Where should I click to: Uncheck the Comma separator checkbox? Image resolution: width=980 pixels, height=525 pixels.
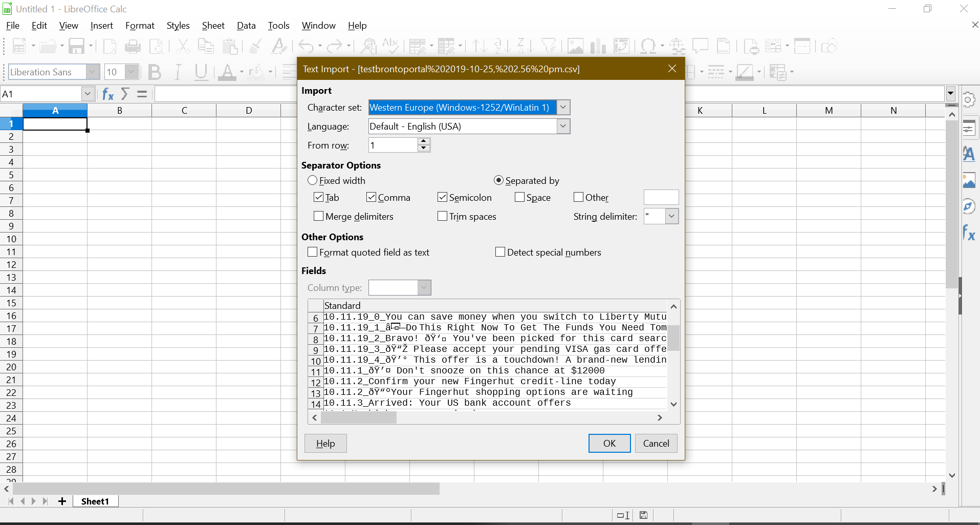[x=372, y=197]
